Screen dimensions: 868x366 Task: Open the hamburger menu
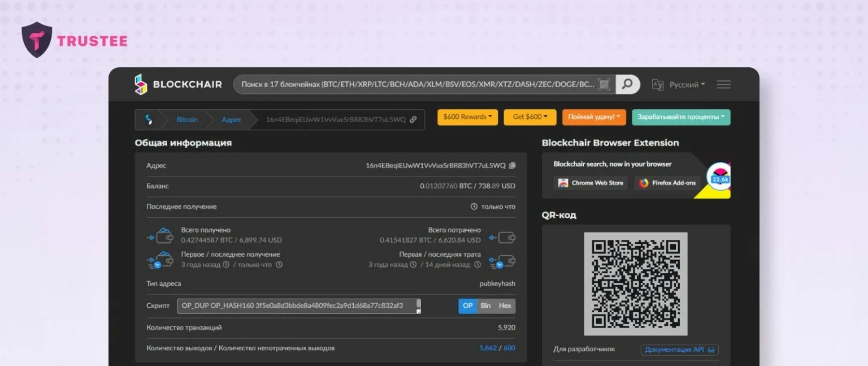(723, 84)
